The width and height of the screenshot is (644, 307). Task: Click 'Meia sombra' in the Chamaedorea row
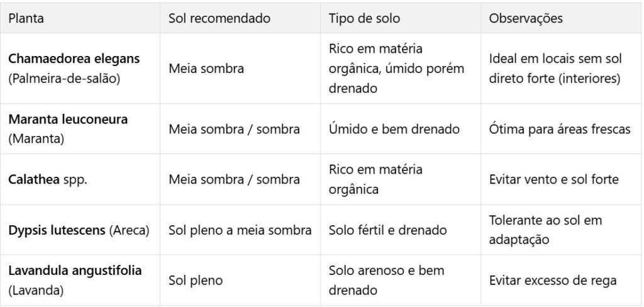click(206, 68)
